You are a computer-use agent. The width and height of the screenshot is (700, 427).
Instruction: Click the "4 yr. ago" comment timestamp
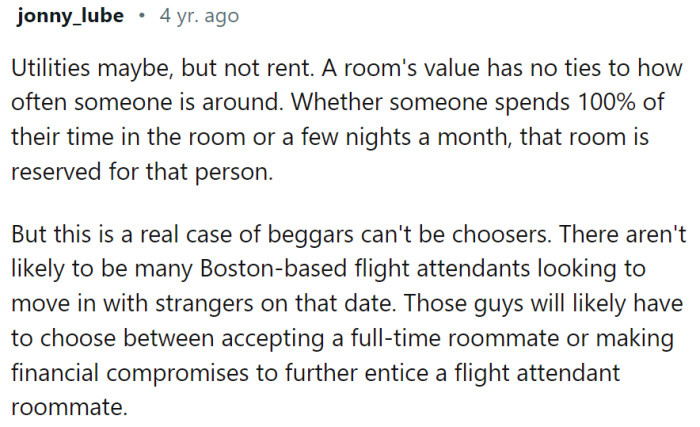(x=200, y=16)
